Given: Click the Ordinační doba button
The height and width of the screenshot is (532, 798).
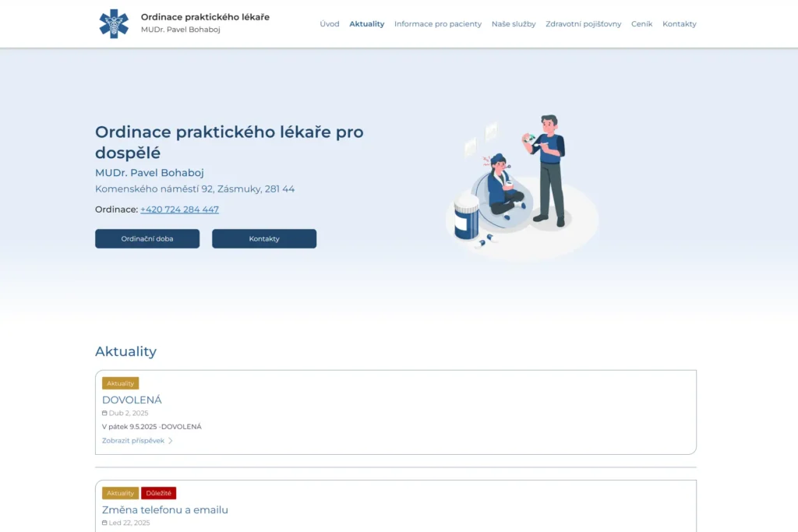Looking at the screenshot, I should pyautogui.click(x=147, y=238).
